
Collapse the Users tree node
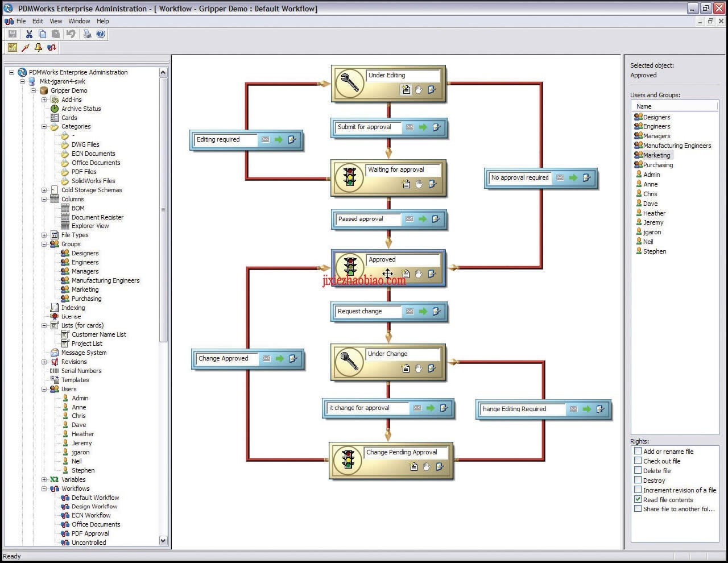click(44, 389)
